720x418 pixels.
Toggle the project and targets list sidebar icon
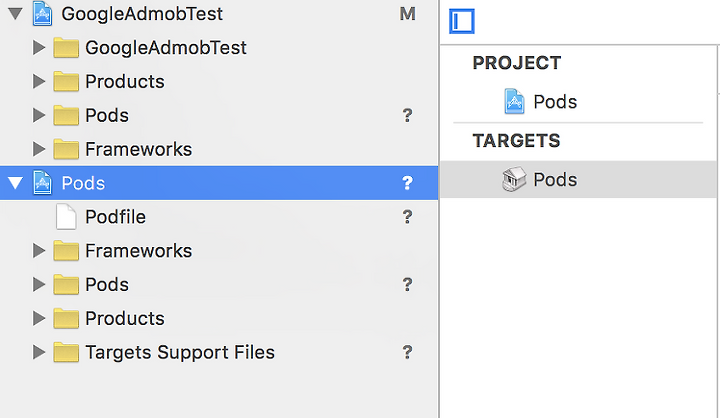(x=461, y=21)
